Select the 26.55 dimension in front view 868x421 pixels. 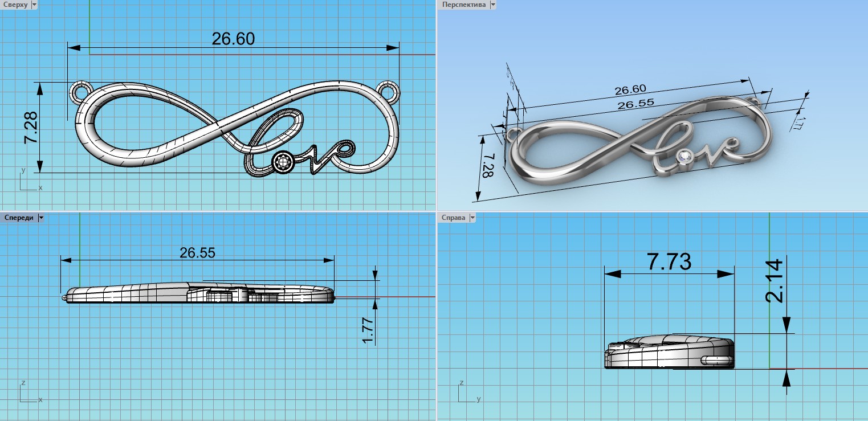tap(197, 253)
